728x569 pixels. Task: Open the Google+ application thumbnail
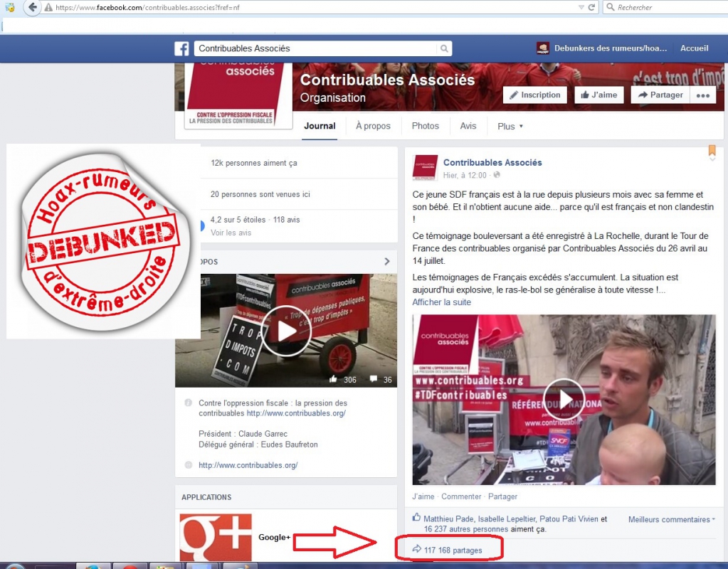click(x=216, y=538)
